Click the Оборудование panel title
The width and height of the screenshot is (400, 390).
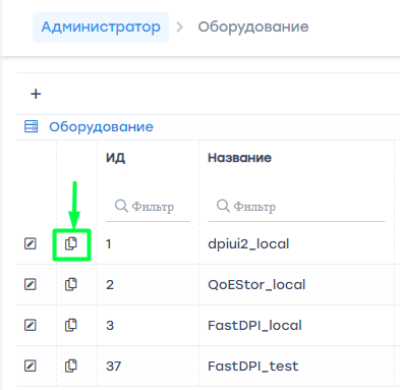click(101, 127)
